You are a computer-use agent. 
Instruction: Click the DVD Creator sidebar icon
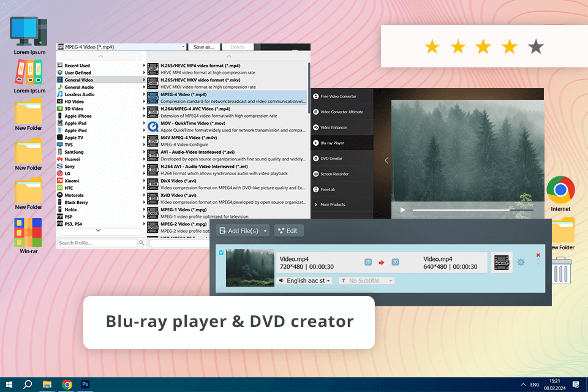pos(316,158)
